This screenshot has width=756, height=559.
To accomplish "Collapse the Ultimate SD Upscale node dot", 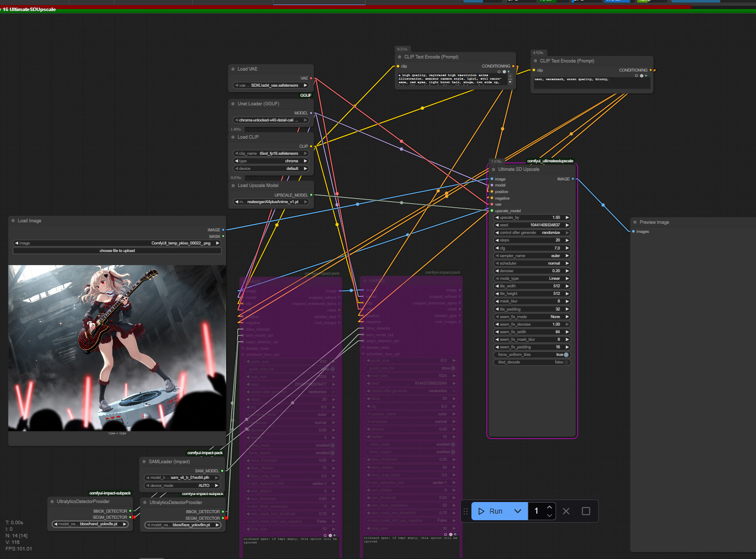I will (x=494, y=169).
